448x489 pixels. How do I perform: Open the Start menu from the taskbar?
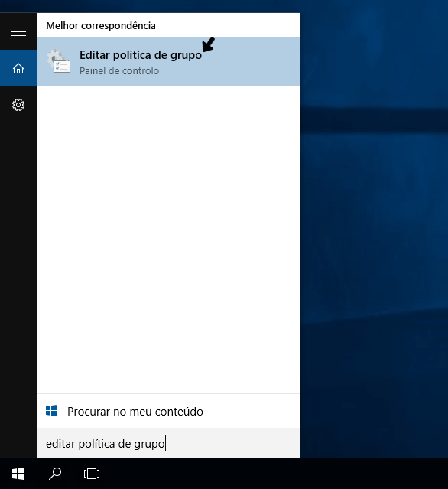pos(18,474)
